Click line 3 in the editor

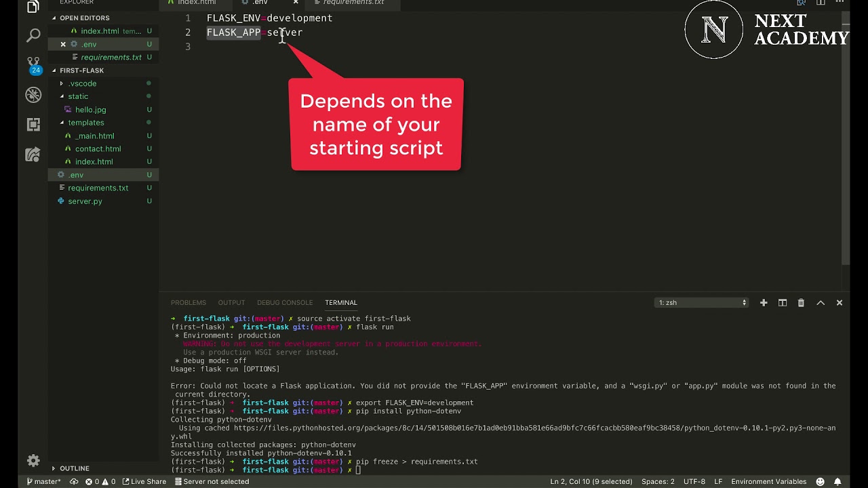502,46
